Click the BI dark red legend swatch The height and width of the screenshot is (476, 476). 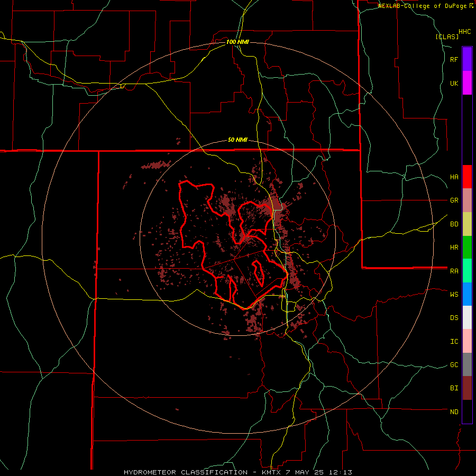[467, 388]
